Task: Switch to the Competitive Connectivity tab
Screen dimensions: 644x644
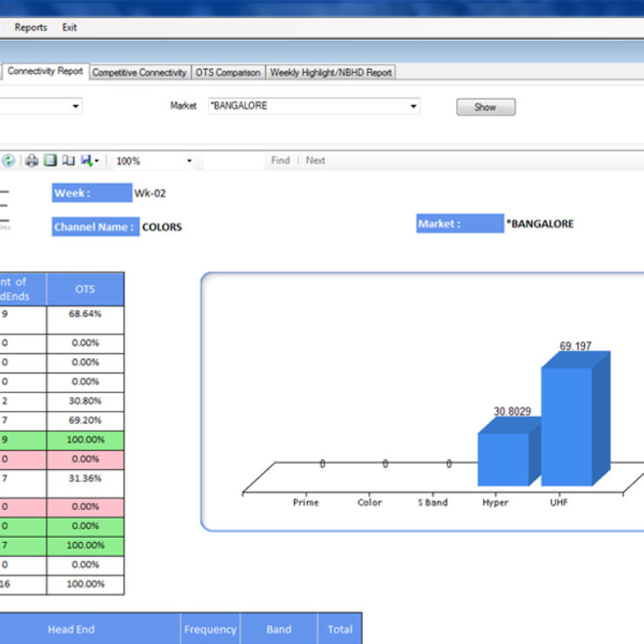Action: 139,73
